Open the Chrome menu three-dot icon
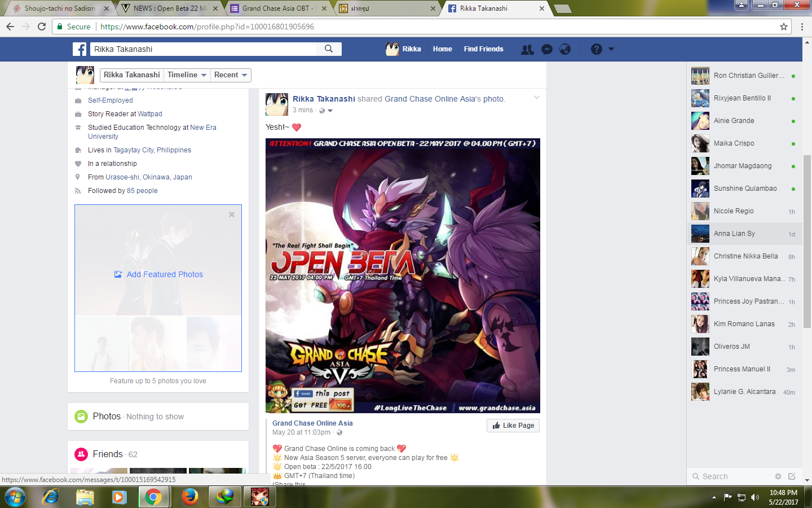The width and height of the screenshot is (812, 508). pyautogui.click(x=802, y=27)
